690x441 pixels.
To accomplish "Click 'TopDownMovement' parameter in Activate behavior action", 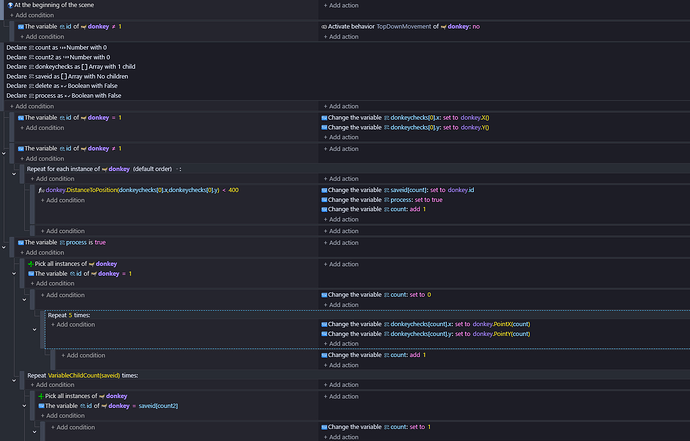I will point(404,27).
